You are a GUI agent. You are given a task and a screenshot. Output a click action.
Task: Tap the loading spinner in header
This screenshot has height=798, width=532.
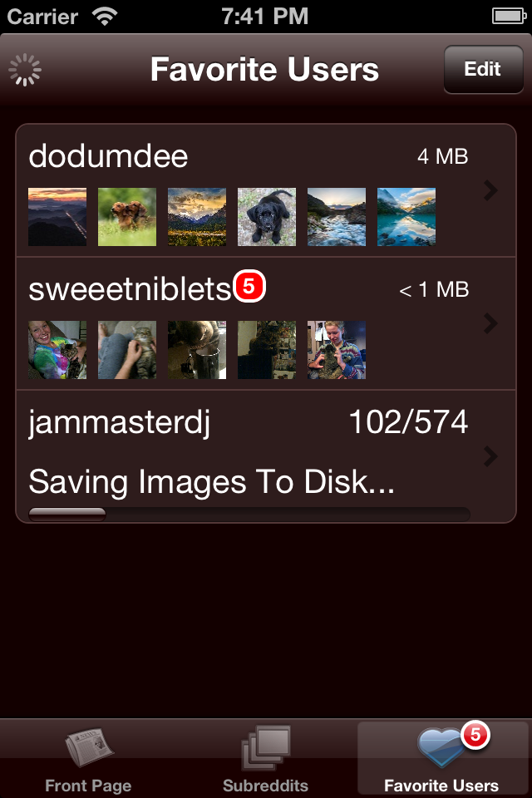25,70
